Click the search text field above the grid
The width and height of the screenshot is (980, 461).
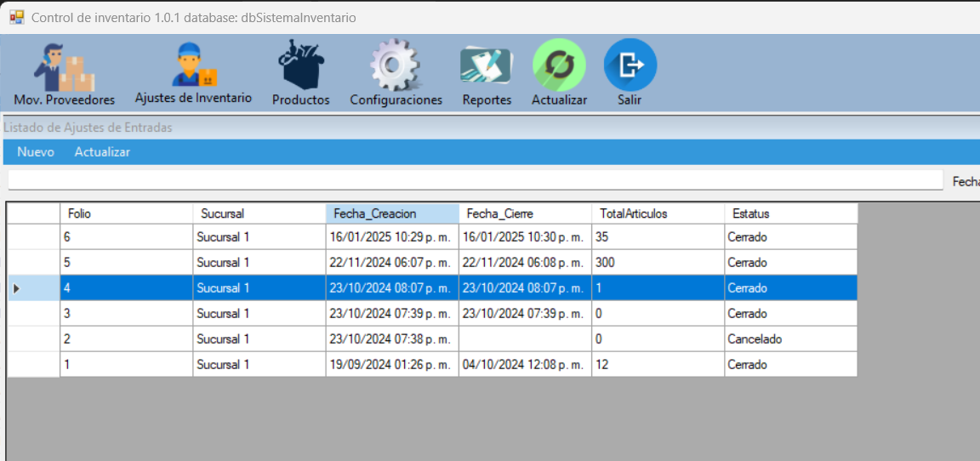click(475, 180)
